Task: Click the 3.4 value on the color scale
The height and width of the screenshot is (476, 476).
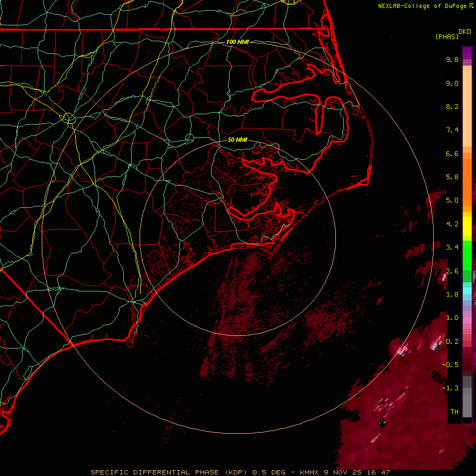Action: (x=452, y=248)
